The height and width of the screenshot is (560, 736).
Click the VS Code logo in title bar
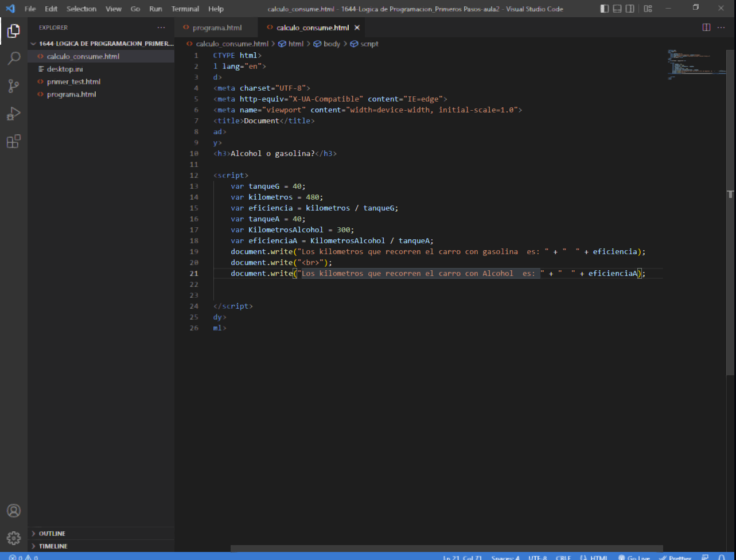[x=10, y=9]
